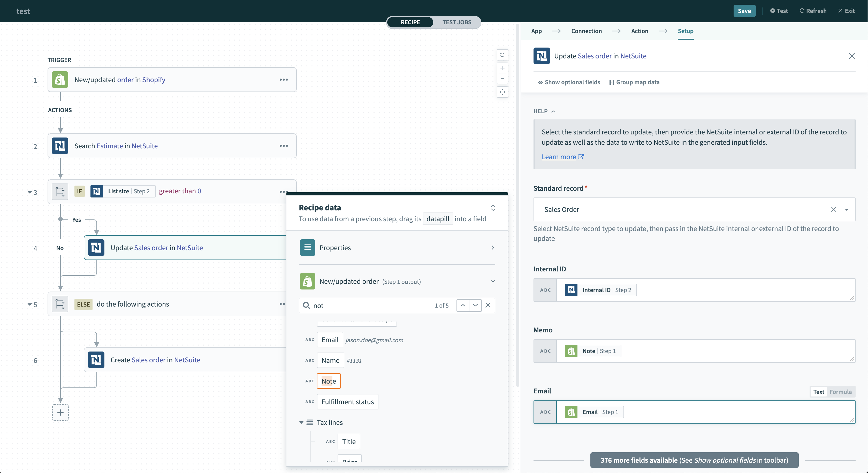Clear the datapill search field
Viewport: 868px width, 473px height.
click(488, 305)
